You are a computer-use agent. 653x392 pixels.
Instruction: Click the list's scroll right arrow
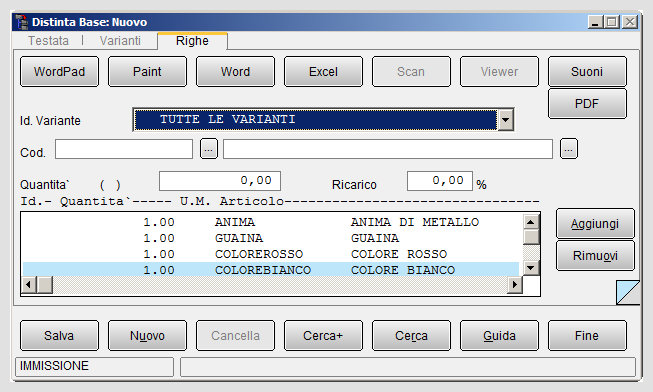(x=515, y=285)
